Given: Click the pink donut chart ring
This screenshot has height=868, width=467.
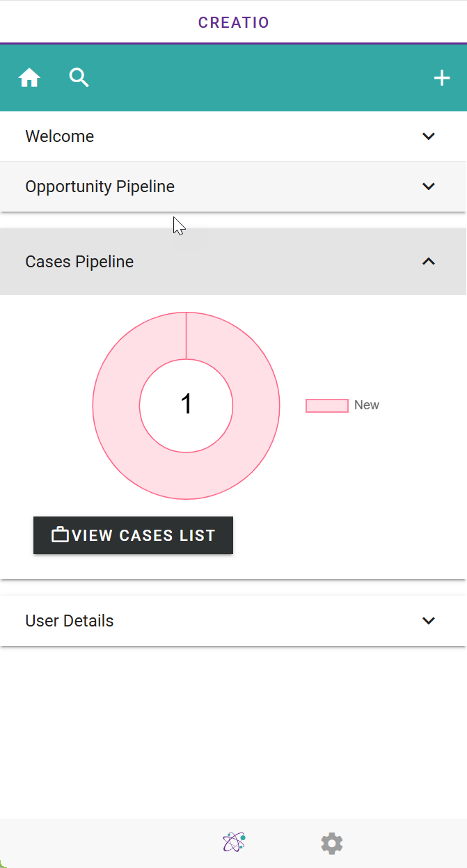Looking at the screenshot, I should 117,406.
